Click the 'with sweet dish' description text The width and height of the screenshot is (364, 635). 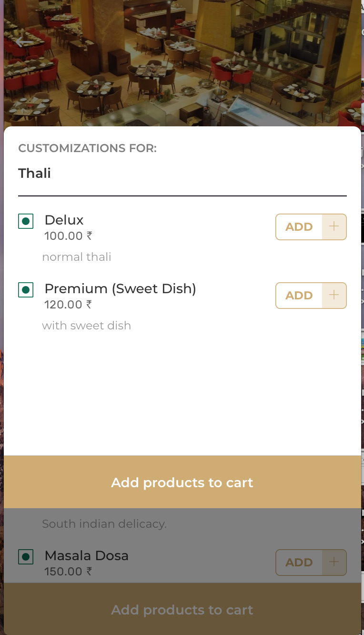(x=86, y=326)
